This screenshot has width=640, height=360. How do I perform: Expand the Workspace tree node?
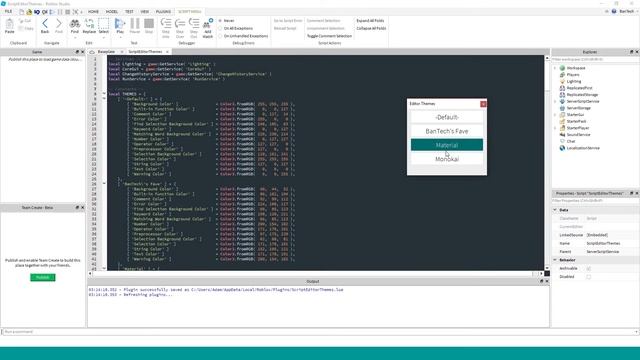click(555, 68)
